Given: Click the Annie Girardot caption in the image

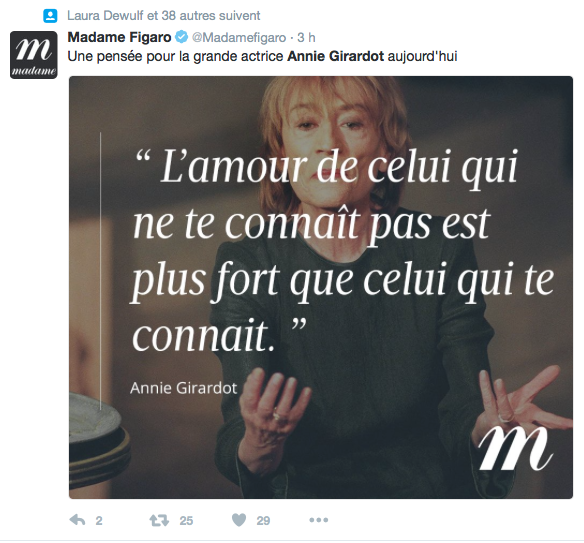Looking at the screenshot, I should pos(184,388).
